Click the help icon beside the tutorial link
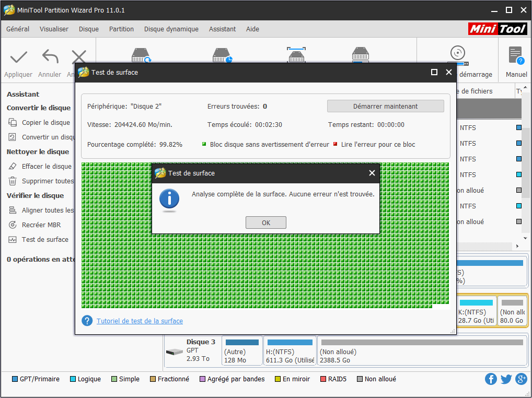 point(87,321)
